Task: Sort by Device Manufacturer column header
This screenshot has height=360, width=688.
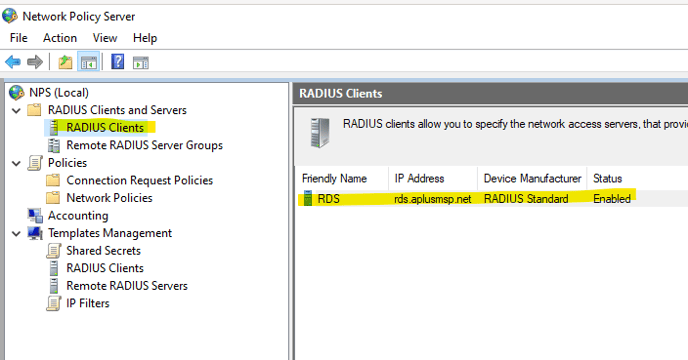Action: pyautogui.click(x=532, y=178)
